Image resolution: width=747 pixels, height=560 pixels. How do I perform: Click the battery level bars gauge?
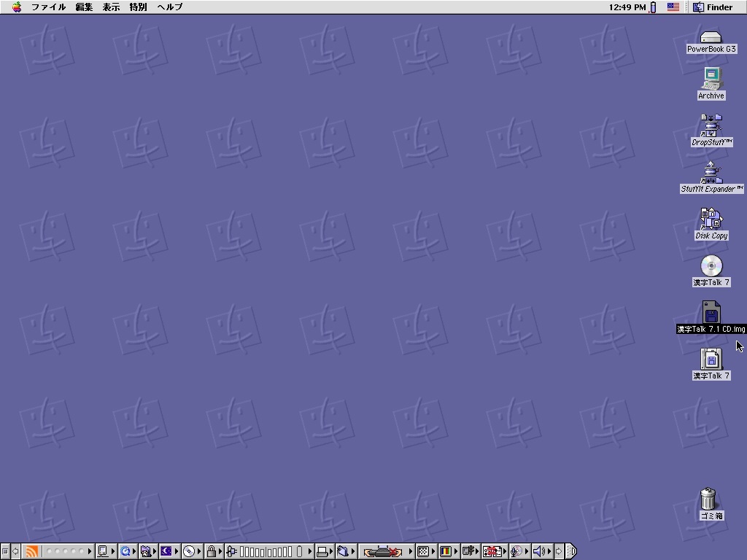click(266, 551)
